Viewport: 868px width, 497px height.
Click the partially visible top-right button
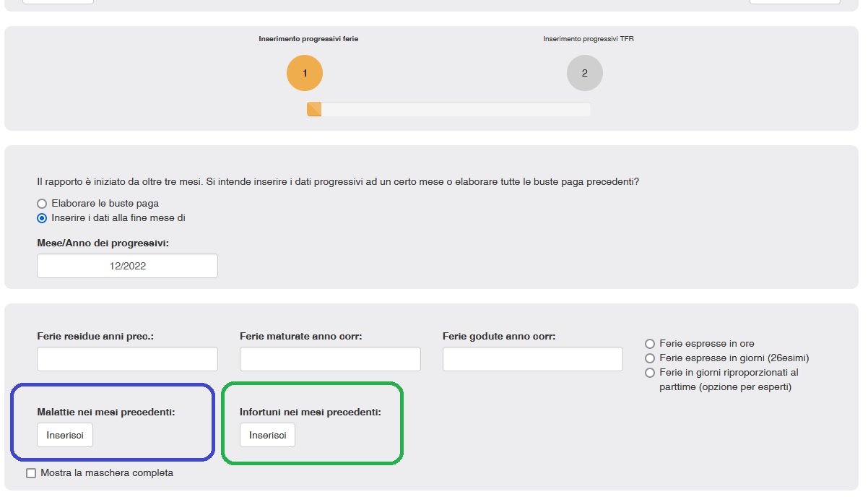[794, 2]
